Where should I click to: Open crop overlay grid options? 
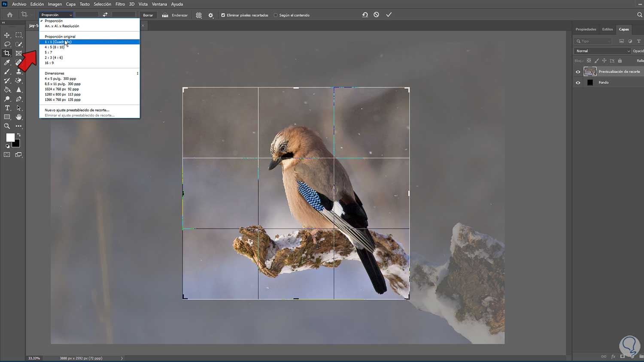[x=199, y=15]
